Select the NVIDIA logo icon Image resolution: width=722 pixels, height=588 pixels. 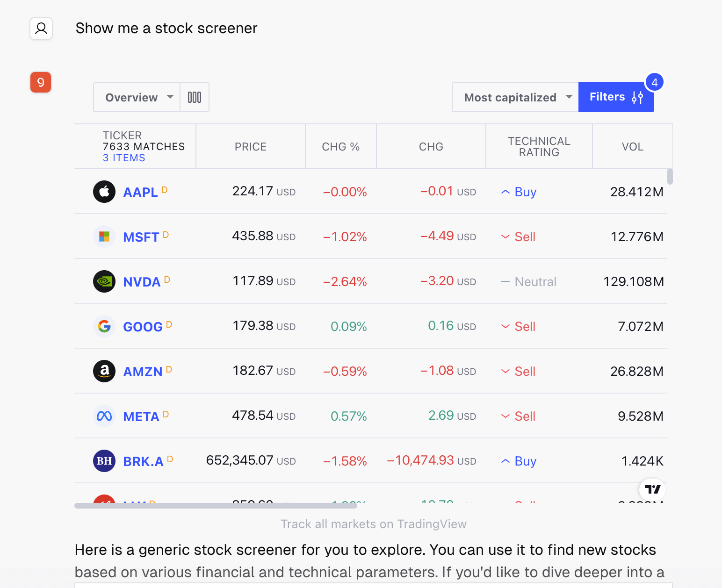click(104, 281)
